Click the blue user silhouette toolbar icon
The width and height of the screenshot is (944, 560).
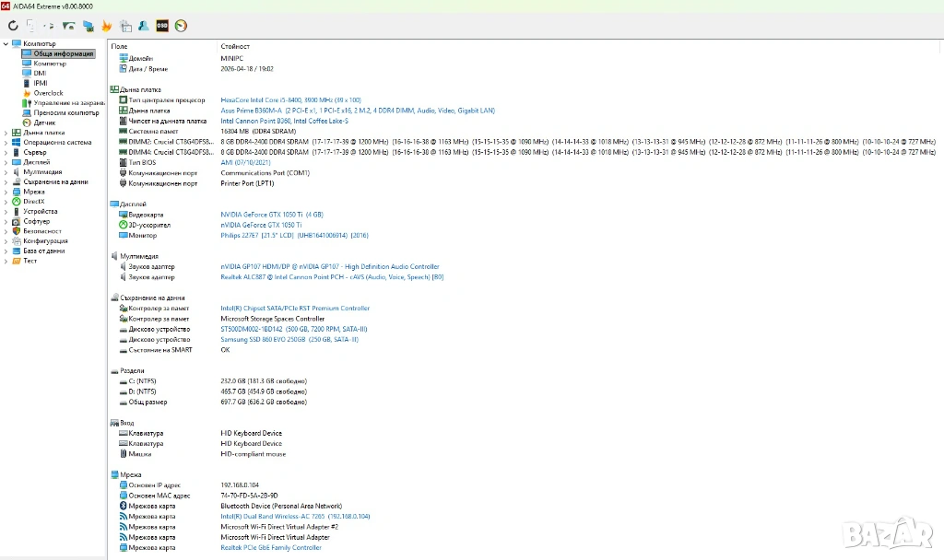(x=143, y=26)
